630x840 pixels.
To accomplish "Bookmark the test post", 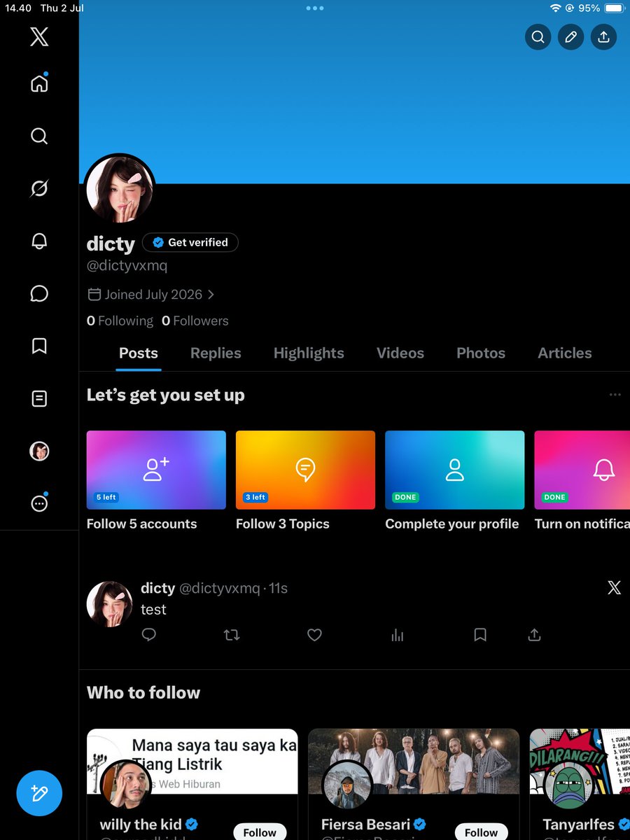I will click(480, 635).
